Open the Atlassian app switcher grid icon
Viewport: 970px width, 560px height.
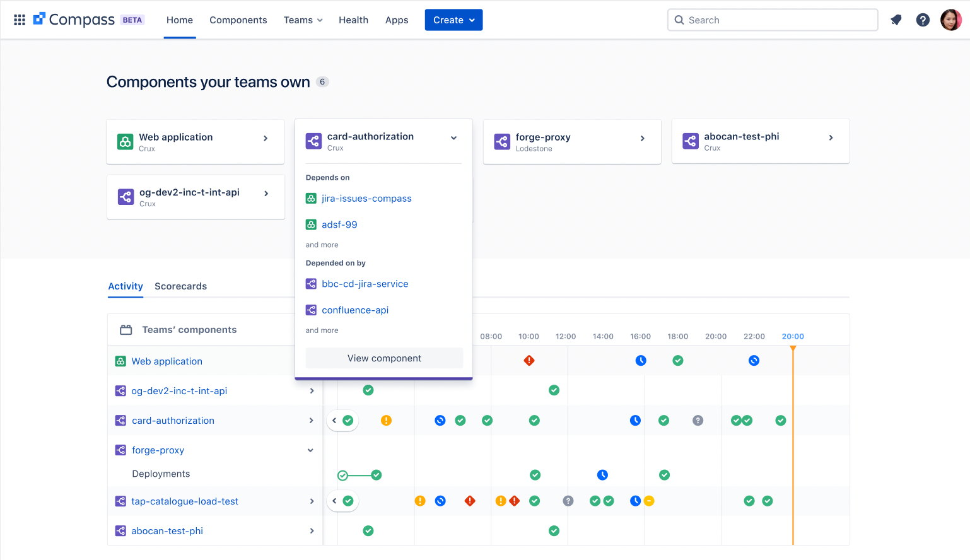coord(20,20)
